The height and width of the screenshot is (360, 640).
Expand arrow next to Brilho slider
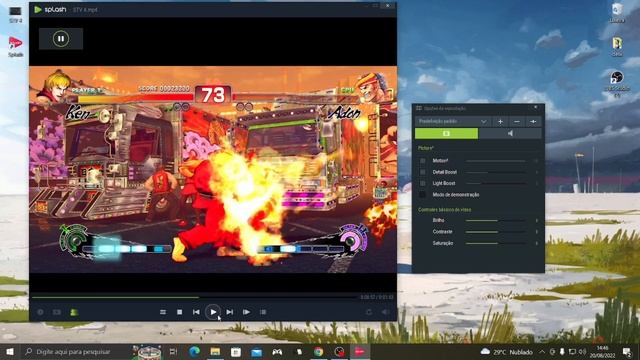pyautogui.click(x=537, y=220)
